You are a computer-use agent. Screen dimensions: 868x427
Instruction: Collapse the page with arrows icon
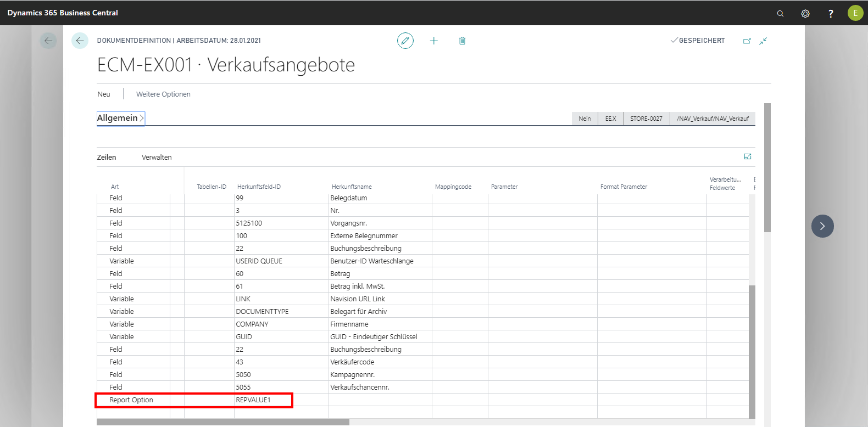[764, 41]
